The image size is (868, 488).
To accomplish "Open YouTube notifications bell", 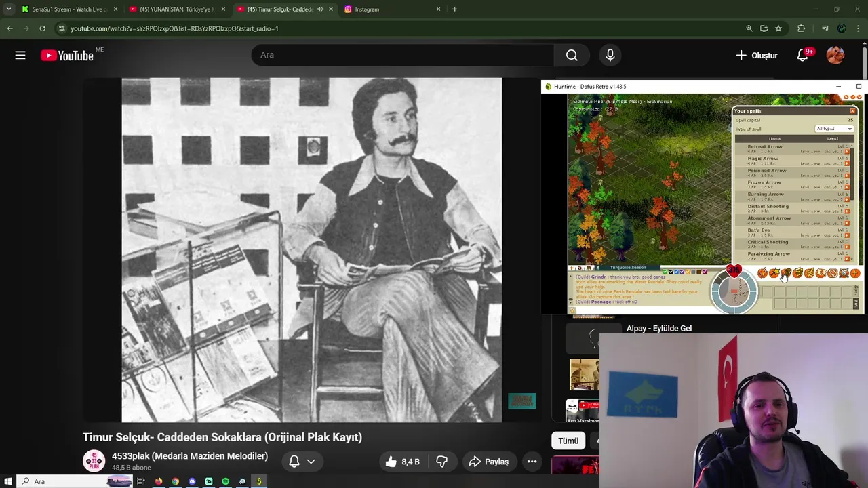I will point(802,55).
